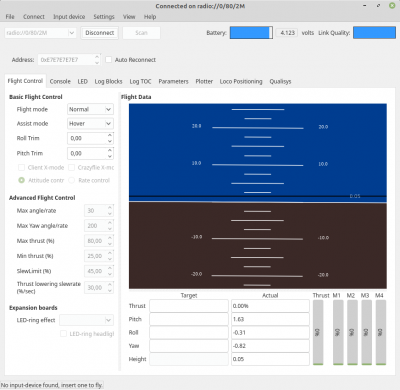Click the Battery level indicator bar
The height and width of the screenshot is (390, 400).
[251, 33]
